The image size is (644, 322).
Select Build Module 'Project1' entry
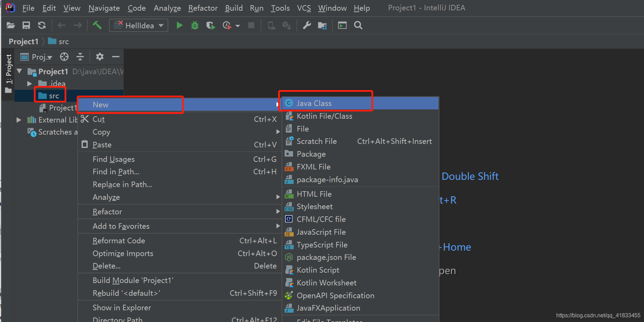point(179,280)
